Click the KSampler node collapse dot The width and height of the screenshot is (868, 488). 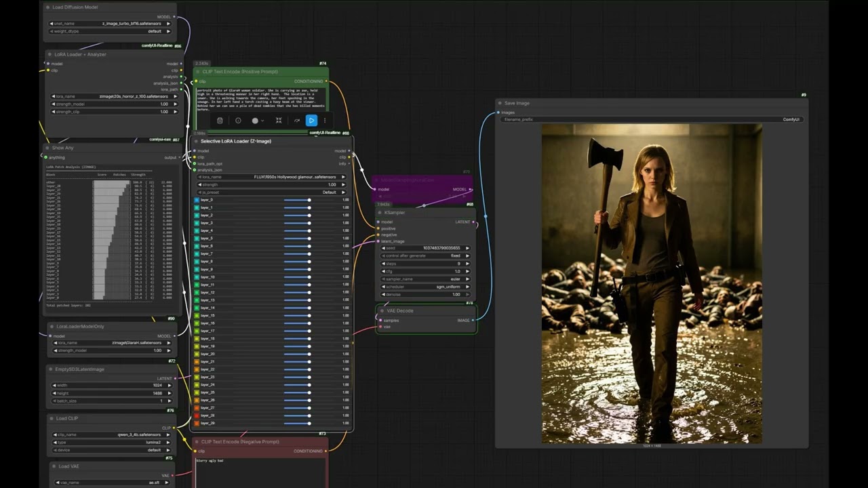tap(380, 213)
